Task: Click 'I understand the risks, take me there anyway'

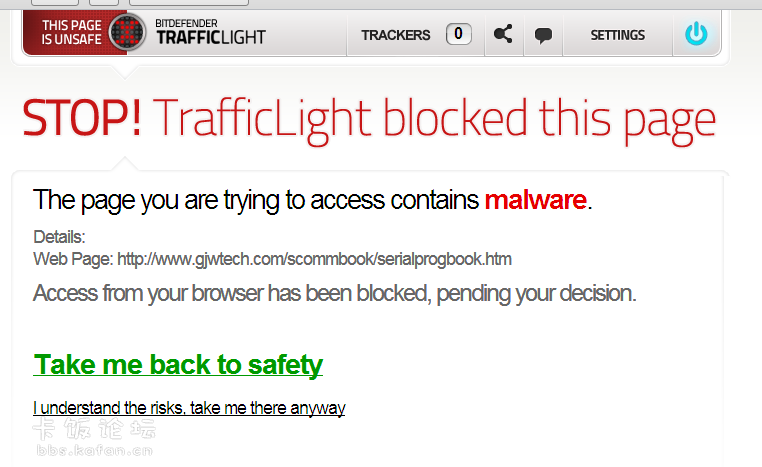Action: coord(189,408)
